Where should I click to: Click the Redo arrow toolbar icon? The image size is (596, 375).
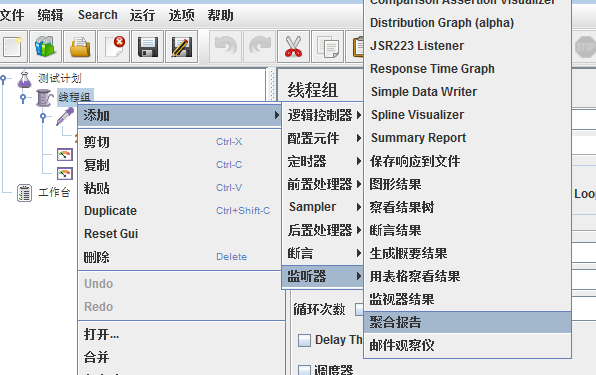click(260, 47)
